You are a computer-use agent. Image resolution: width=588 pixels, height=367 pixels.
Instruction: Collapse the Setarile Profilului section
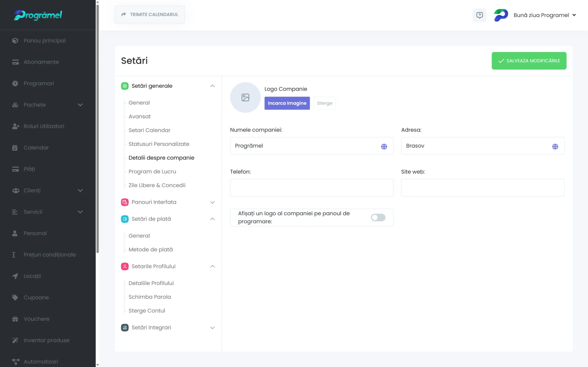[212, 266]
